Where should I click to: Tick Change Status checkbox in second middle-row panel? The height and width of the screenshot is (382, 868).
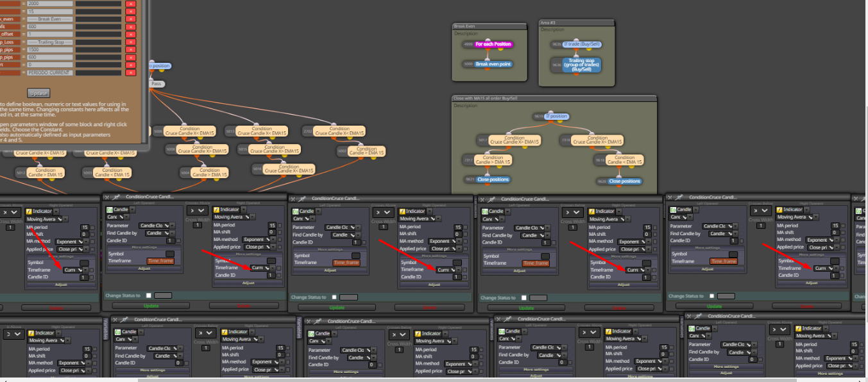point(335,297)
